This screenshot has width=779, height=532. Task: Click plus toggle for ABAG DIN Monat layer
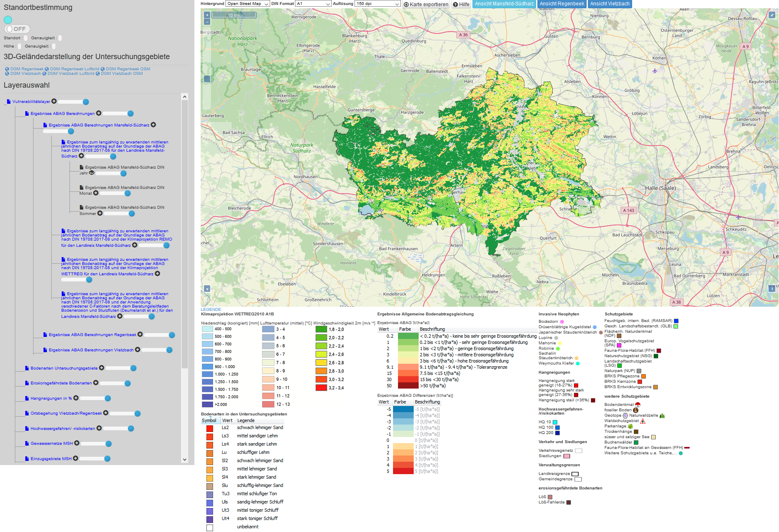point(96,193)
